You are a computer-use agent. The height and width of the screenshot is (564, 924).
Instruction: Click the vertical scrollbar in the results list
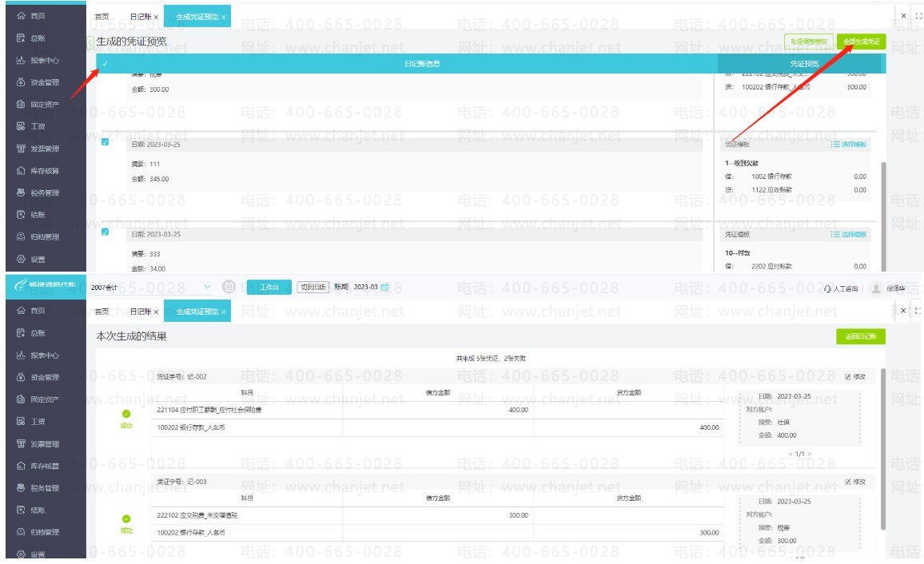882,449
